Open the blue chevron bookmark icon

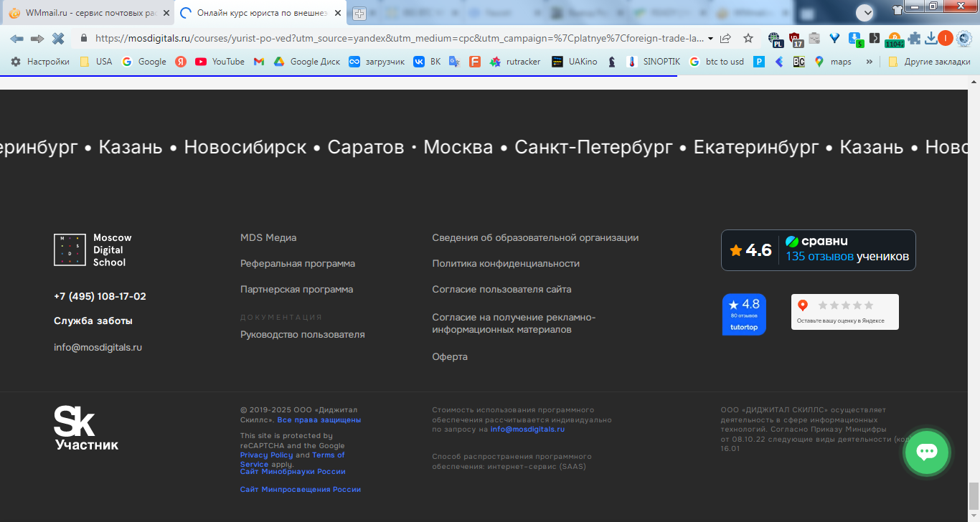[x=778, y=62]
